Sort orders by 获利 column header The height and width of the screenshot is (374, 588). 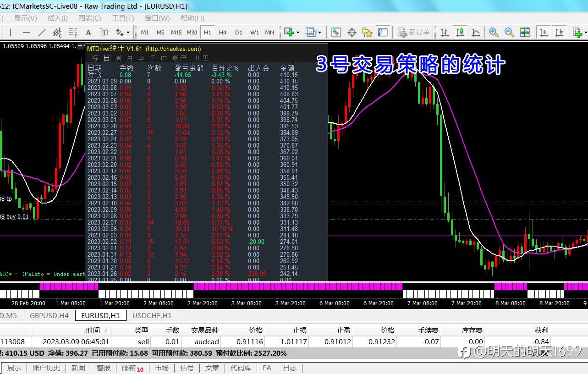coord(541,330)
